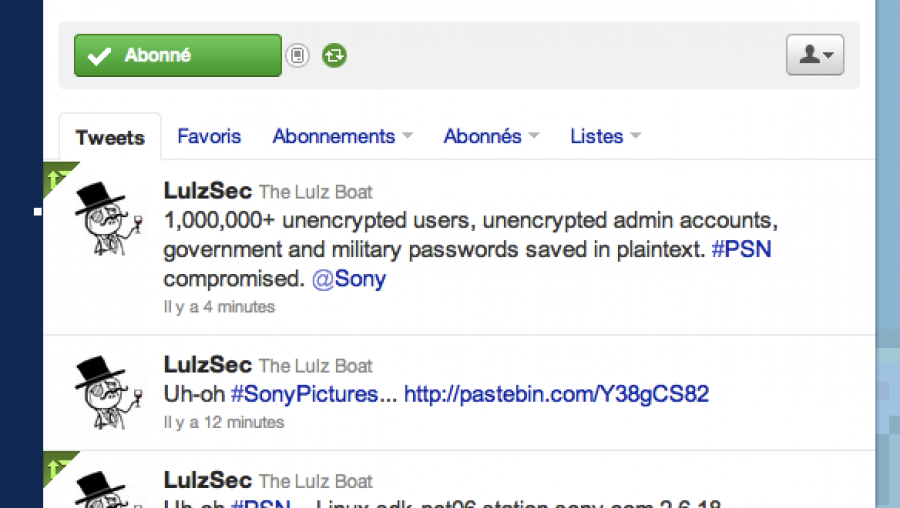Image resolution: width=900 pixels, height=508 pixels.
Task: Enable mobile notifications with the phone icon
Action: (297, 56)
